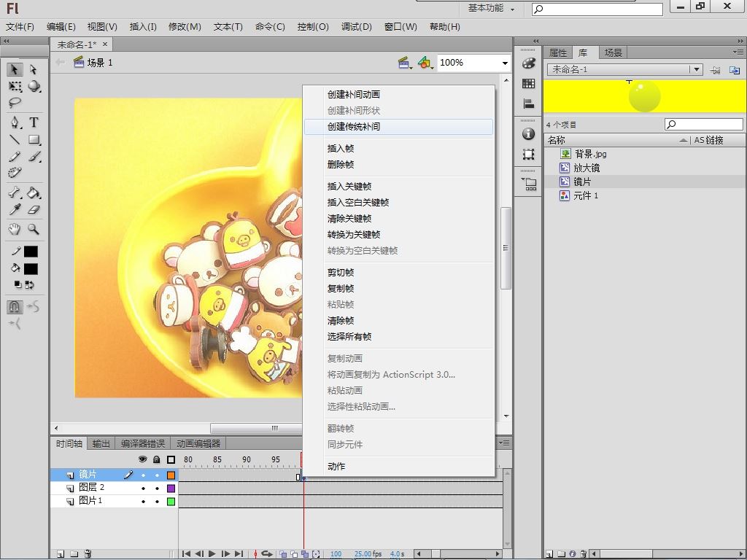Lock or unlock all layers
Screen dimensions: 747x560
[157, 459]
